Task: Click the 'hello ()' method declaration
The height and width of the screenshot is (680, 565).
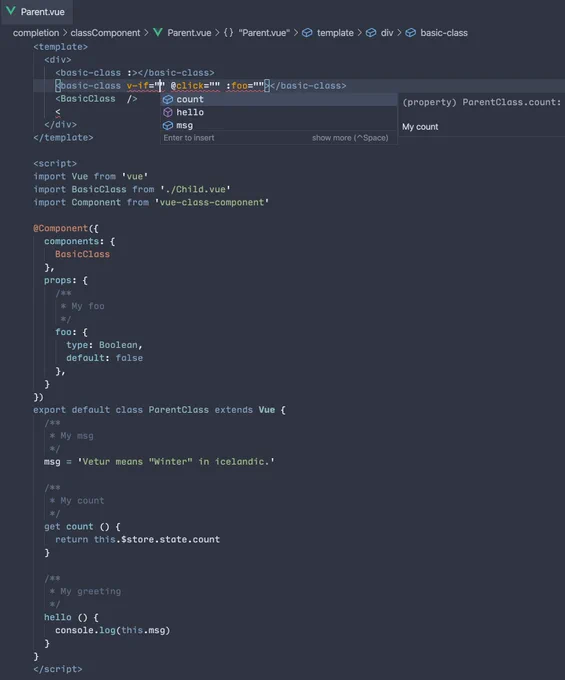Action: click(72, 617)
